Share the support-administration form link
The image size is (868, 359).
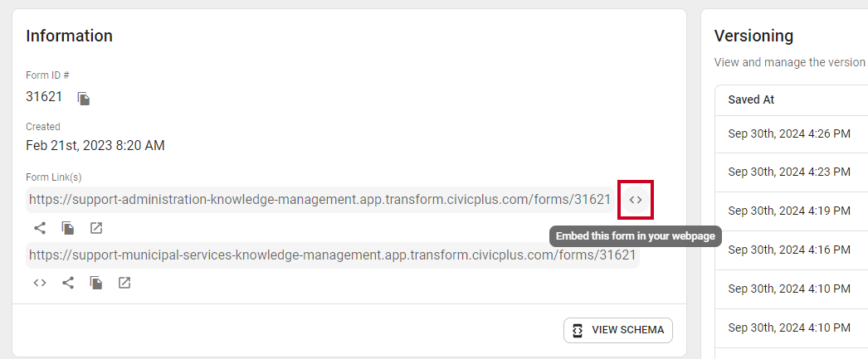pos(40,228)
